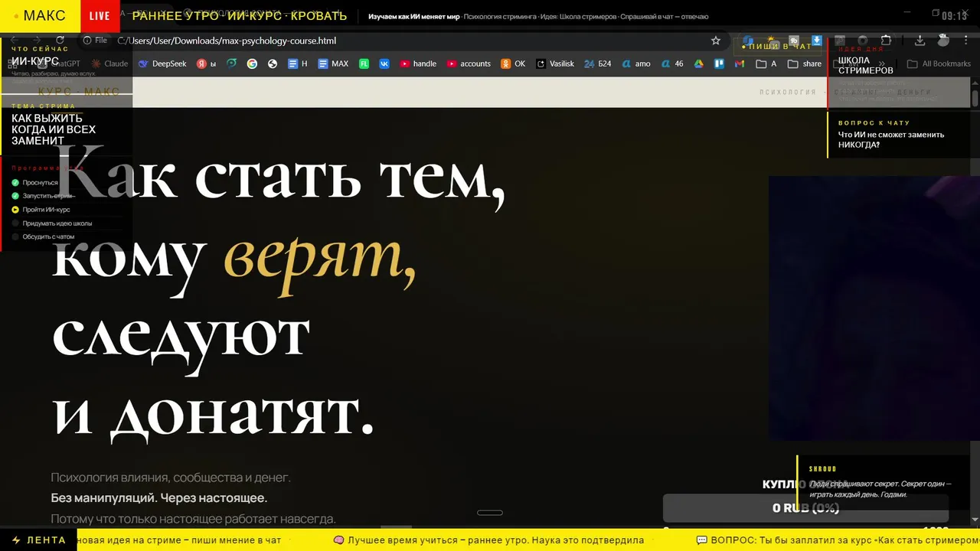Image resolution: width=980 pixels, height=551 pixels.
Task: Toggle the 'Проснуться' checklist item
Action: [x=36, y=183]
